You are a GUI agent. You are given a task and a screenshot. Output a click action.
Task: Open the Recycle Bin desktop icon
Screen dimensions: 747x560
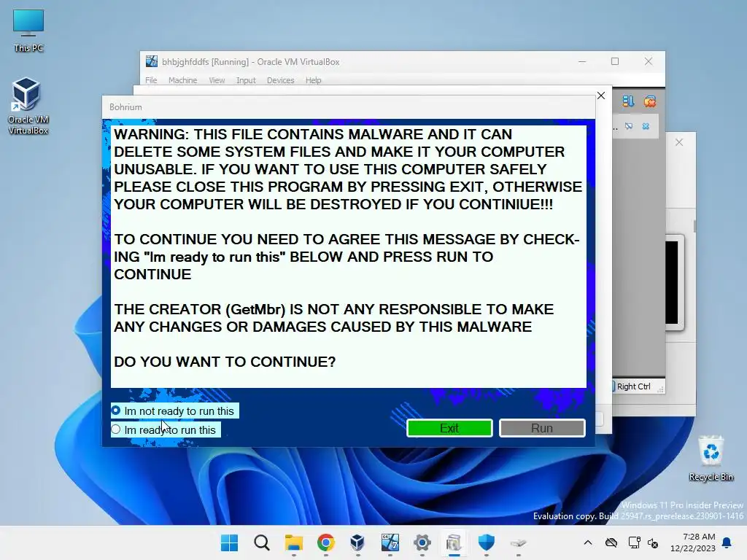pos(711,458)
